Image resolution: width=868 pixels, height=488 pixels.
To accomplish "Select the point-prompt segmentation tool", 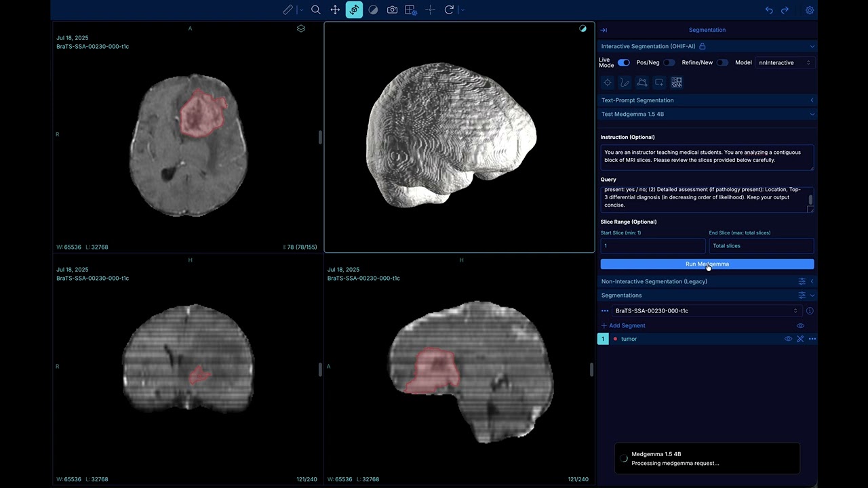I will point(608,82).
